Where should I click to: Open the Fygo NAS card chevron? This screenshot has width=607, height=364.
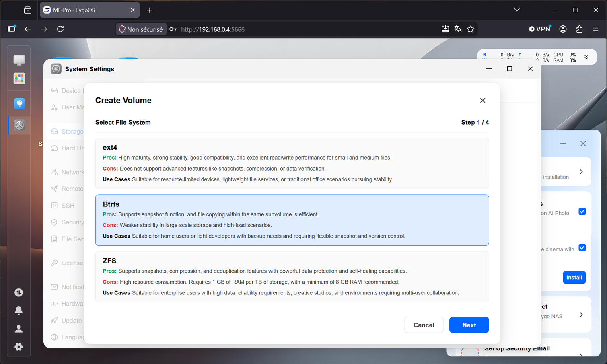[x=581, y=315]
